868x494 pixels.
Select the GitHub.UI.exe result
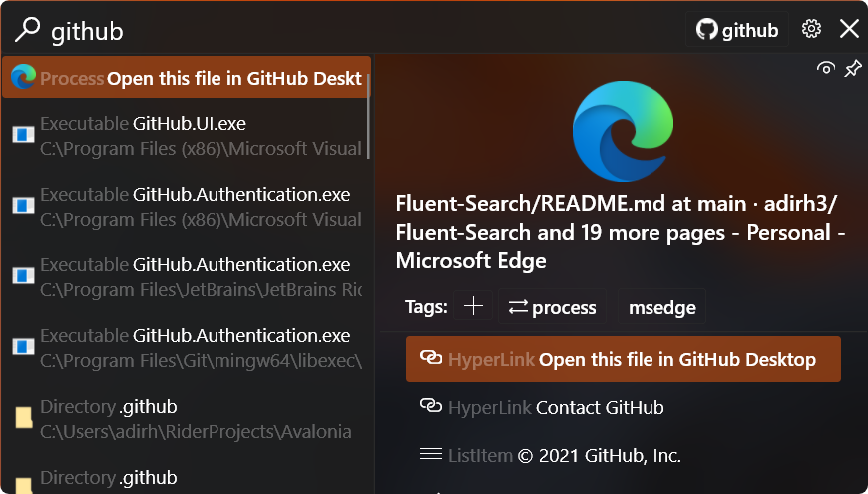[x=186, y=135]
